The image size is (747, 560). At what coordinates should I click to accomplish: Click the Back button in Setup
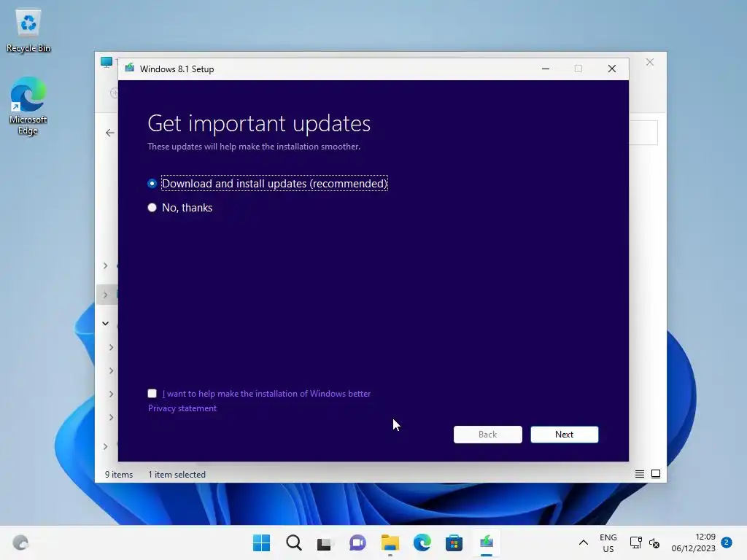[x=487, y=435]
